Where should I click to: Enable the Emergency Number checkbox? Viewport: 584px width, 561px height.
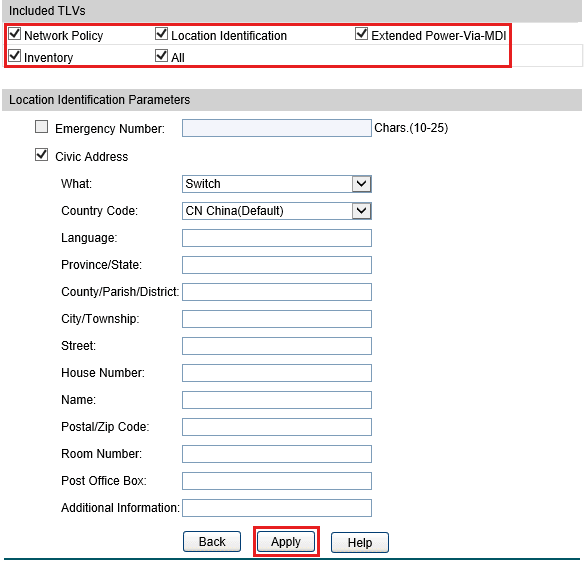pyautogui.click(x=41, y=127)
